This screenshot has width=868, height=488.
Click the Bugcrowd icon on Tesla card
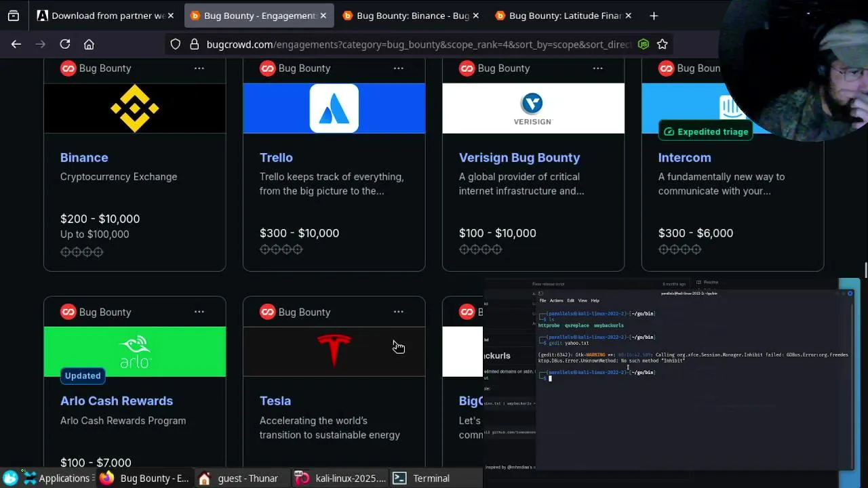[267, 312]
